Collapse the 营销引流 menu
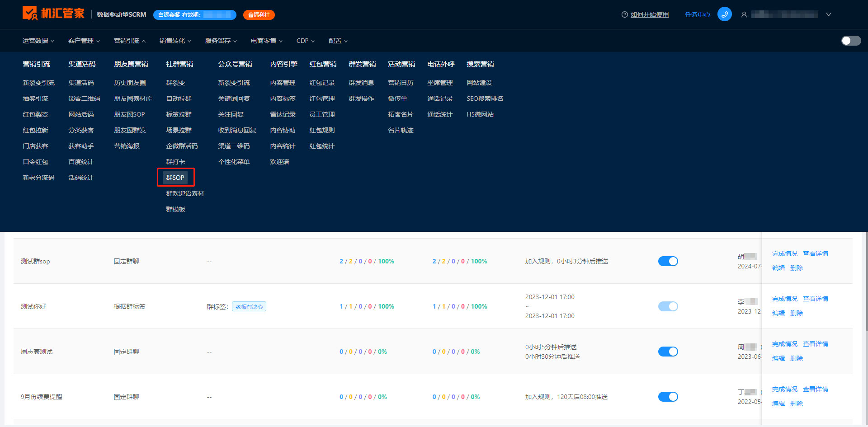Image resolution: width=868 pixels, height=427 pixels. (130, 41)
